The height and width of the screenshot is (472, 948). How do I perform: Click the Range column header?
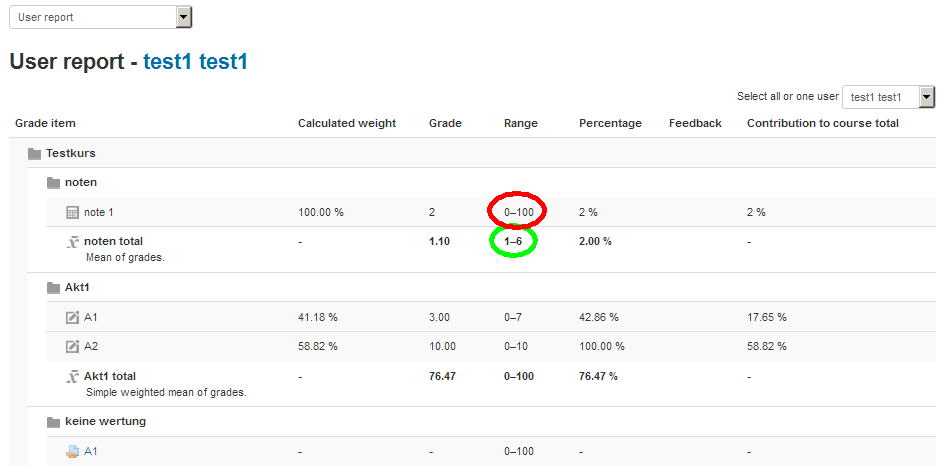click(521, 123)
